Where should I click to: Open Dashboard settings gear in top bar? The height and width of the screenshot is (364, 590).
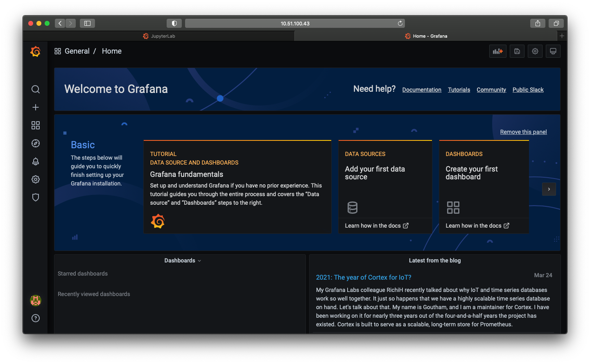point(535,51)
